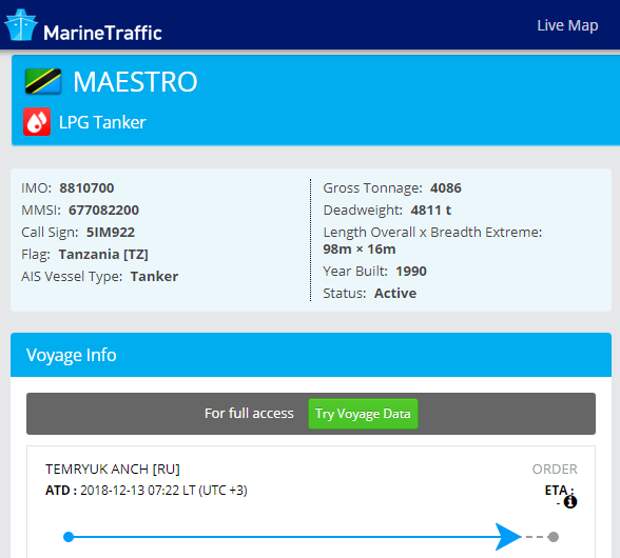Viewport: 620px width, 558px height.
Task: Click the MarineTraffic brand name text
Action: point(103,32)
